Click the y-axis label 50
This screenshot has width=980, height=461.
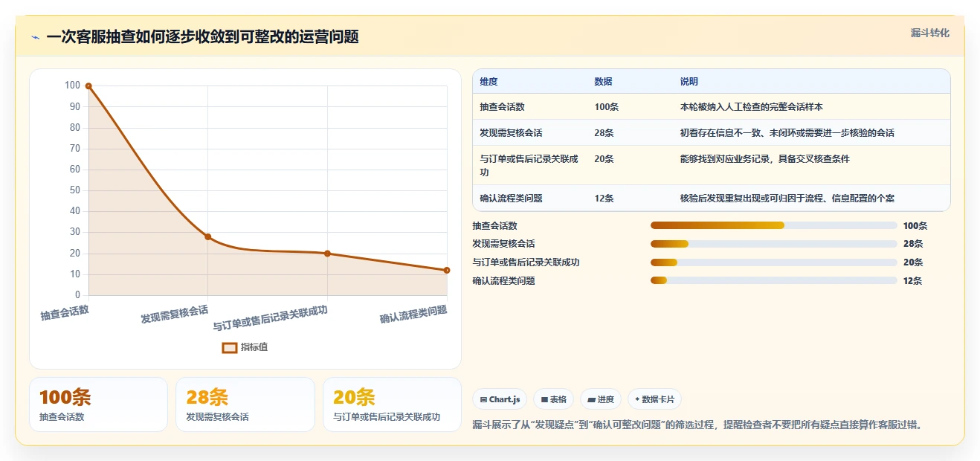click(x=75, y=190)
